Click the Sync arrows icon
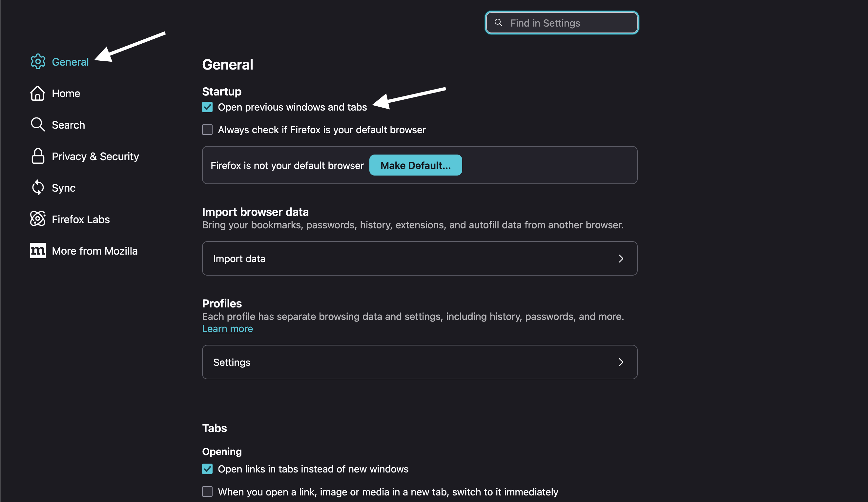Viewport: 868px width, 502px height. pos(38,188)
